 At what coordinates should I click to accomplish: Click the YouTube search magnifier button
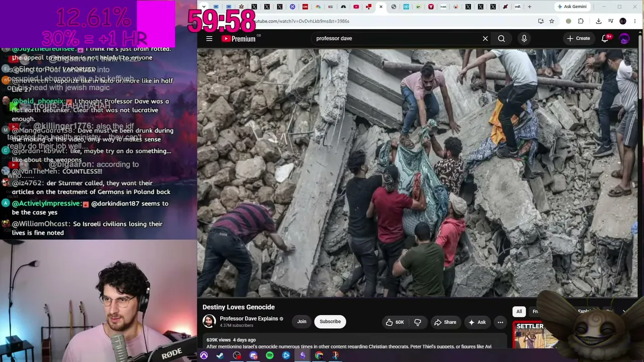pyautogui.click(x=501, y=39)
